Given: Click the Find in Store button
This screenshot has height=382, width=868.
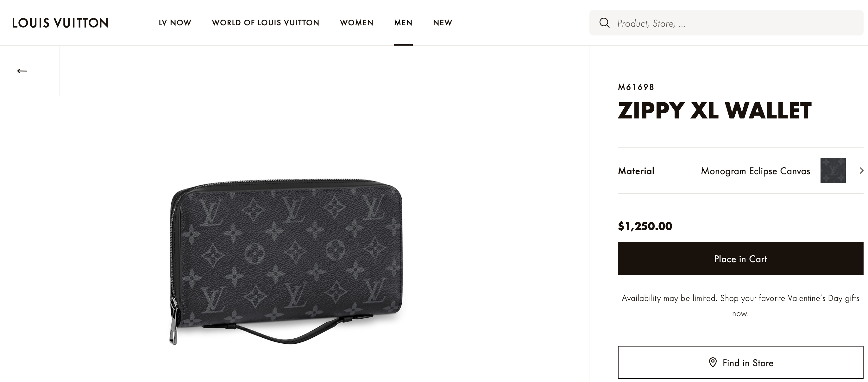Looking at the screenshot, I should coord(740,363).
